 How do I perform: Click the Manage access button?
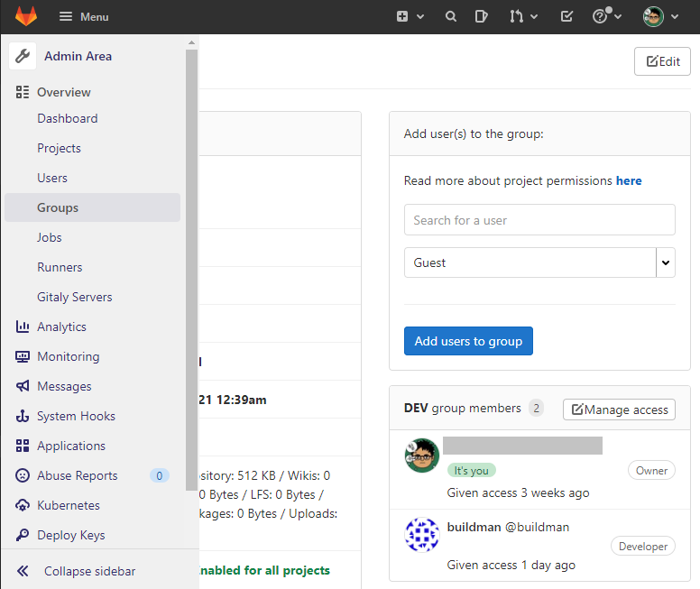point(619,410)
